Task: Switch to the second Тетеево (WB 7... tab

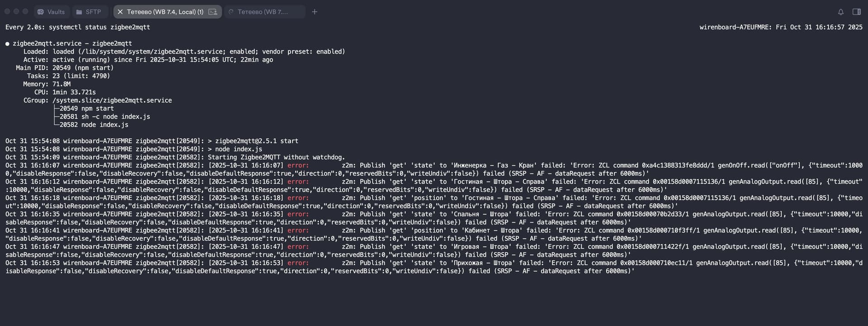Action: click(263, 12)
